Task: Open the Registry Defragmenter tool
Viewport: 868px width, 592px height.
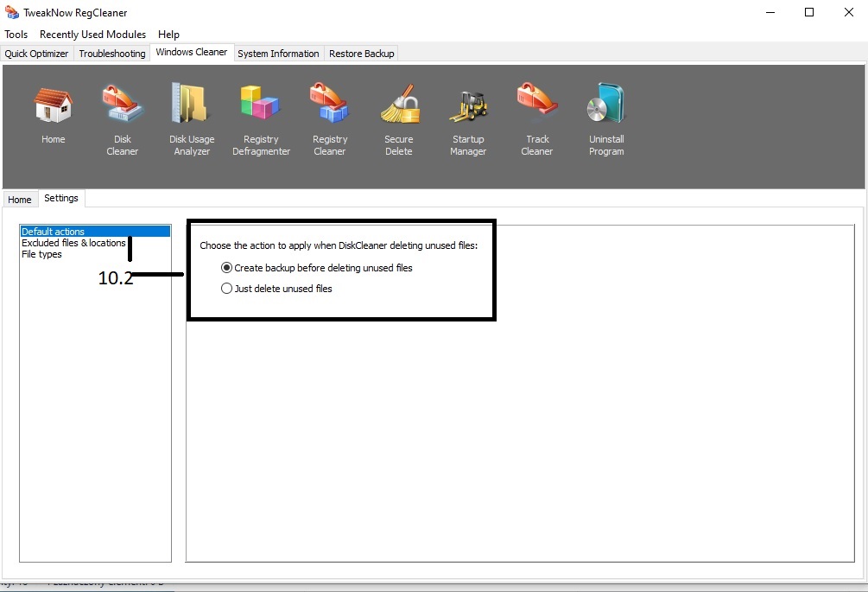Action: [261, 119]
